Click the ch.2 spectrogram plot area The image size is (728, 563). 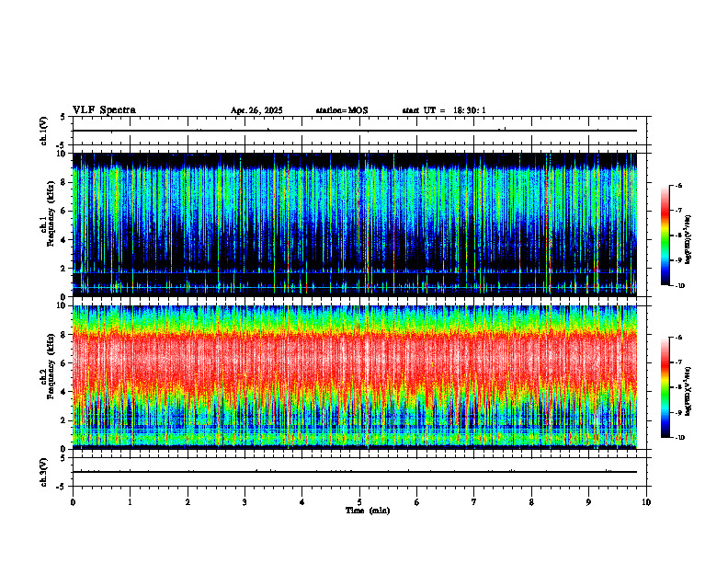click(x=355, y=377)
